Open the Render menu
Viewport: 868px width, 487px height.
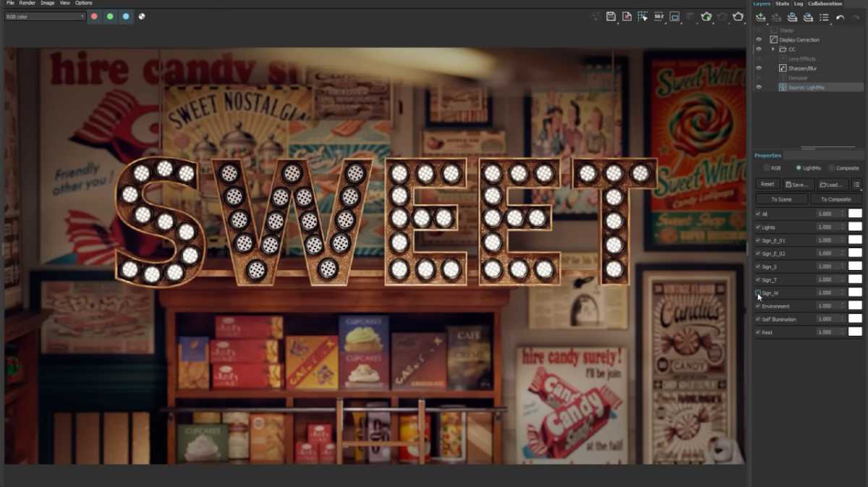(27, 3)
